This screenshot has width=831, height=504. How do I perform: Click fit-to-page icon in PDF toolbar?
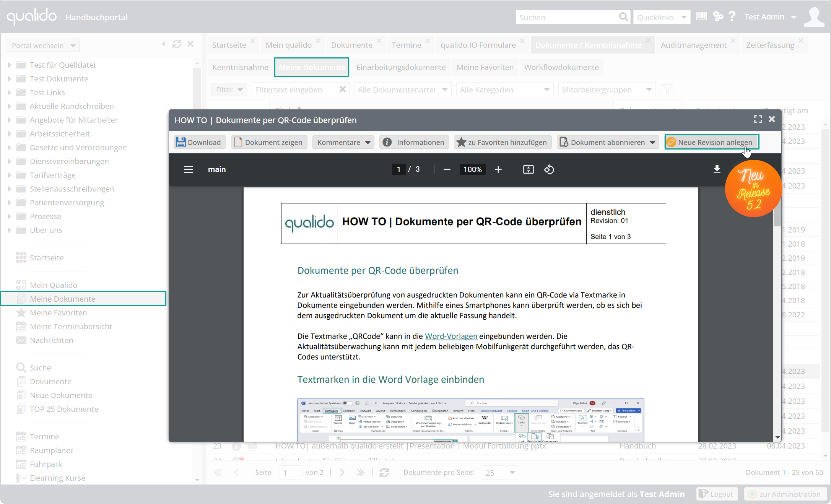[529, 169]
